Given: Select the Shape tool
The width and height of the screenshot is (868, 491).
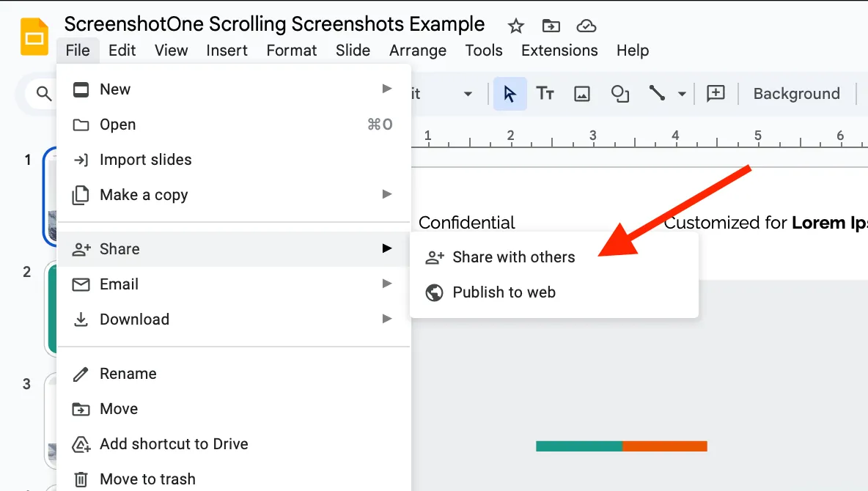Looking at the screenshot, I should click(x=619, y=93).
